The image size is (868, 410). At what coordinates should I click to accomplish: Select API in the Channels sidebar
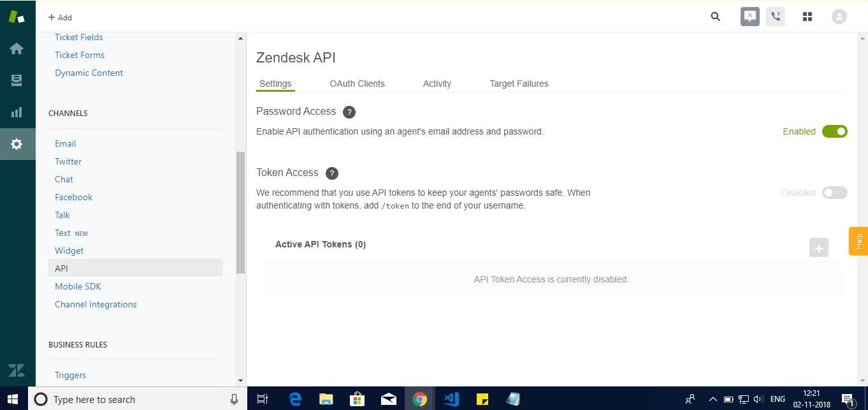(x=135, y=268)
